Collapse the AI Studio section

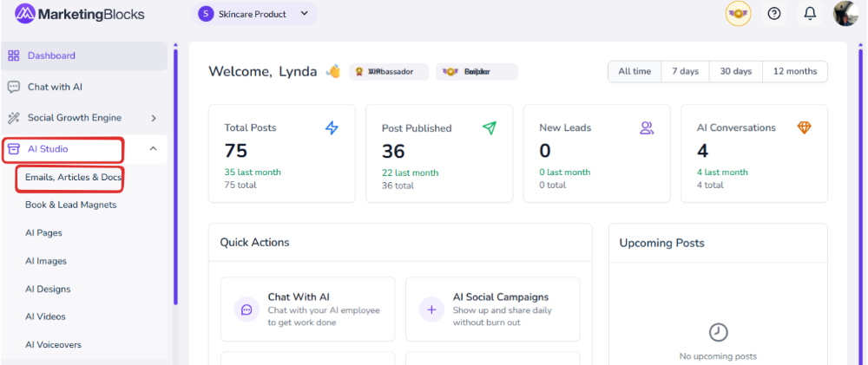pyautogui.click(x=153, y=149)
